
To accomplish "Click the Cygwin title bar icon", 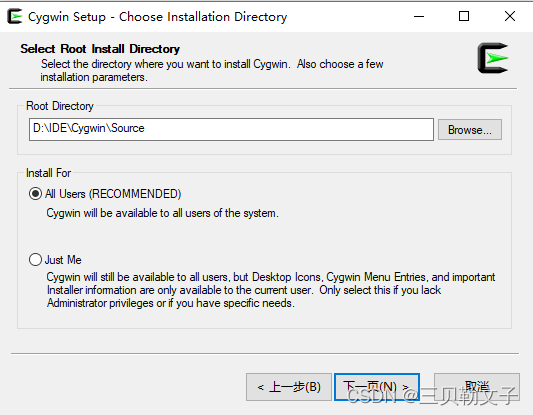I will coord(15,16).
